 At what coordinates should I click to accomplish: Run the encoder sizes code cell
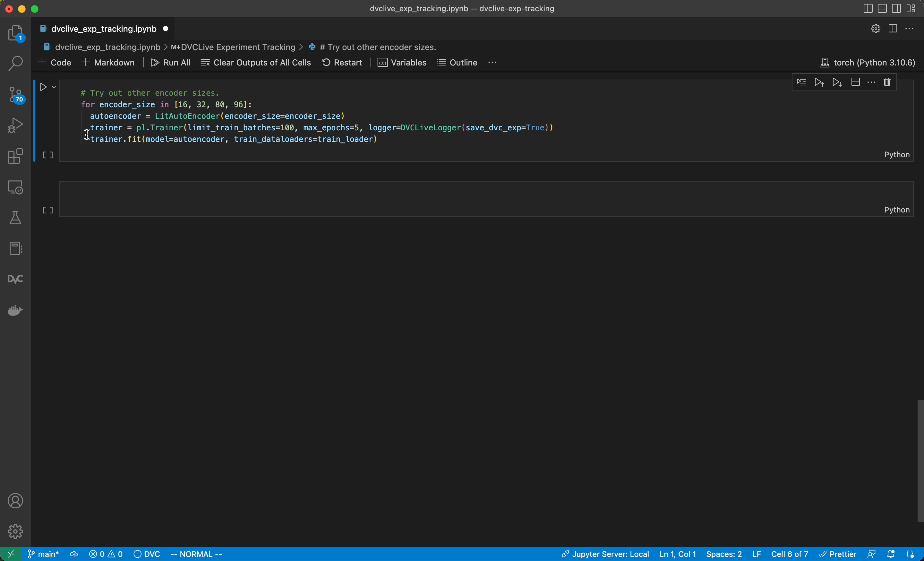(x=44, y=87)
